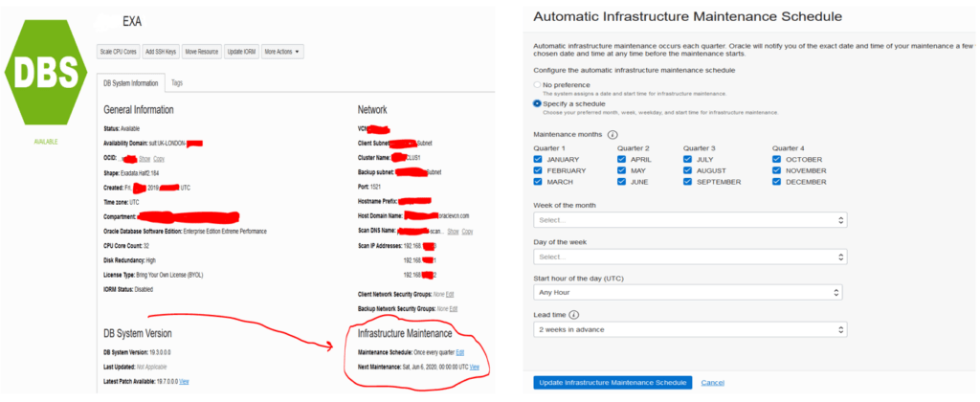Switch to DB System Information tab

click(x=132, y=83)
